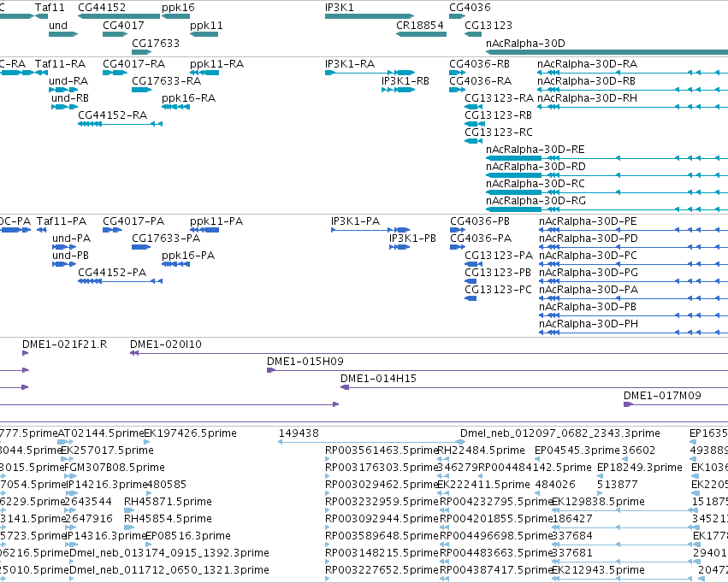Select the CG17633 gene label
This screenshot has width=728, height=583.
[156, 44]
